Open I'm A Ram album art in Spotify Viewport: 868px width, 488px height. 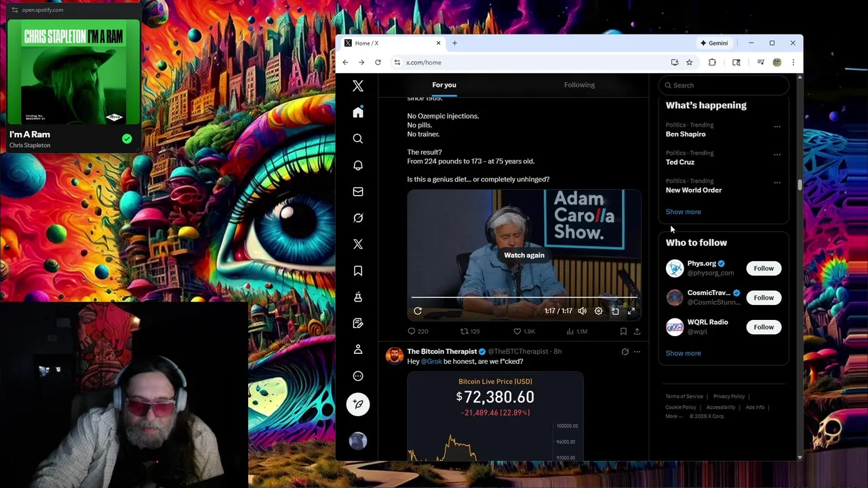[74, 72]
